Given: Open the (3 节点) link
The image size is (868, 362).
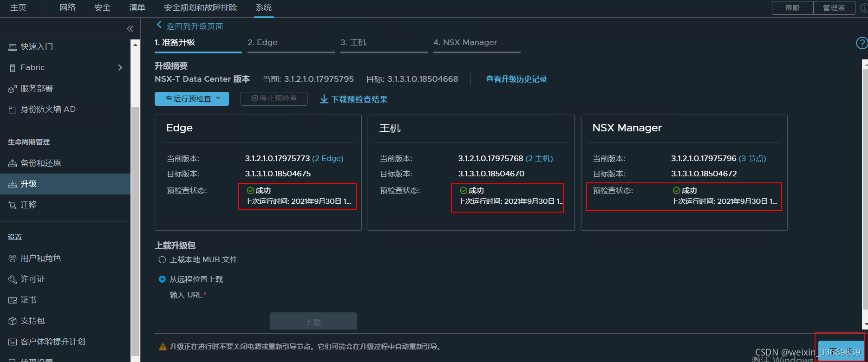Looking at the screenshot, I should click(752, 159).
